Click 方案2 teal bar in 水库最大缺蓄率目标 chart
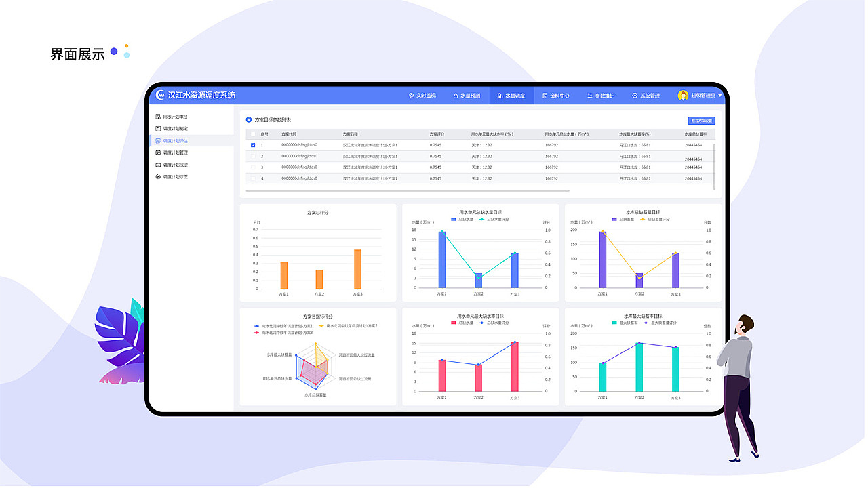The height and width of the screenshot is (488, 868). (639, 367)
